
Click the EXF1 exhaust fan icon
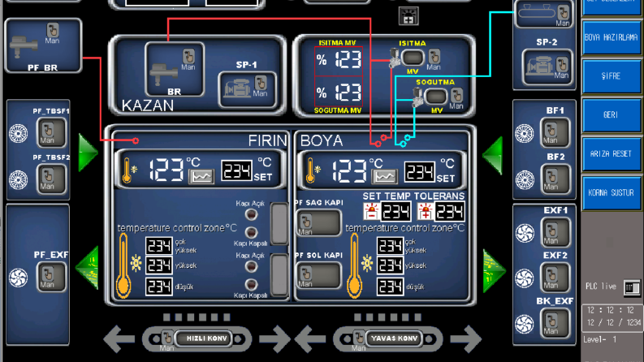(525, 233)
